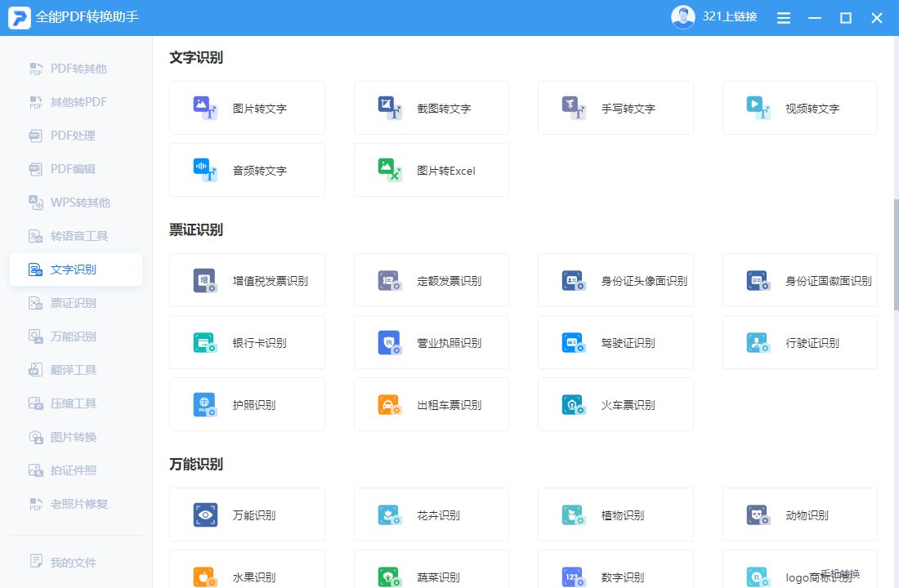Launch 视频转文字 recognition
899x588 pixels.
tap(799, 108)
